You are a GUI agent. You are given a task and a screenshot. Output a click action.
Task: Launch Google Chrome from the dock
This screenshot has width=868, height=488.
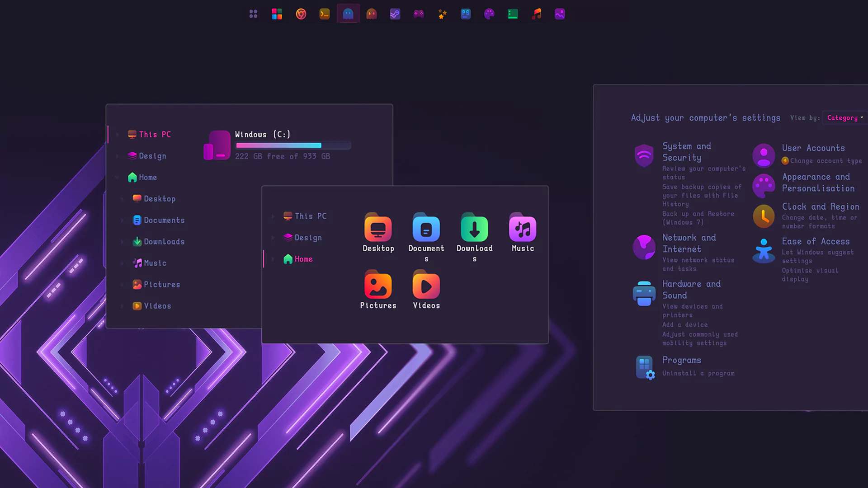click(302, 14)
